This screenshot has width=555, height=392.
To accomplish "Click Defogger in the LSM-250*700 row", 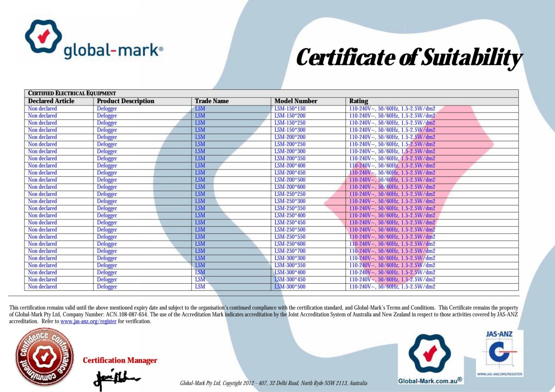I will pos(107,251).
